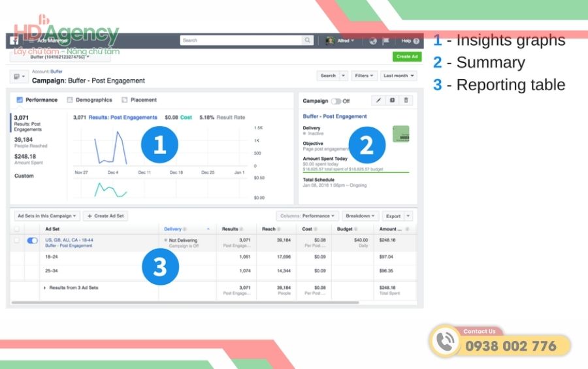Open the Alfred account dropdown
588x369 pixels.
click(x=346, y=40)
